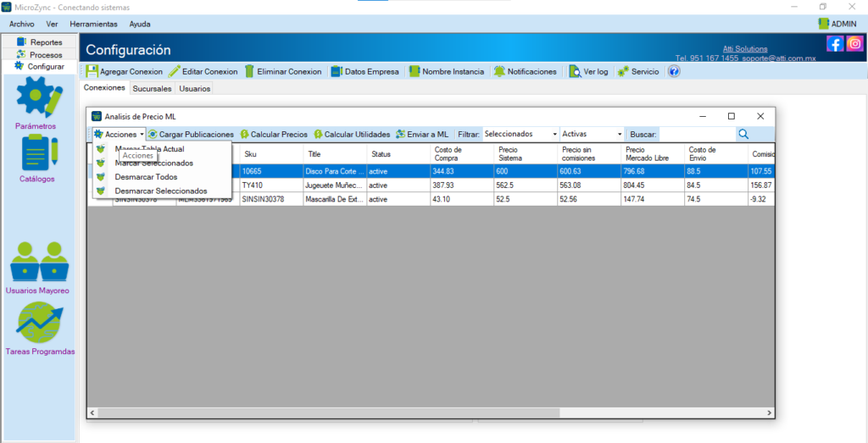The height and width of the screenshot is (443, 868).
Task: Click price cell 147.74
Action: pyautogui.click(x=653, y=199)
